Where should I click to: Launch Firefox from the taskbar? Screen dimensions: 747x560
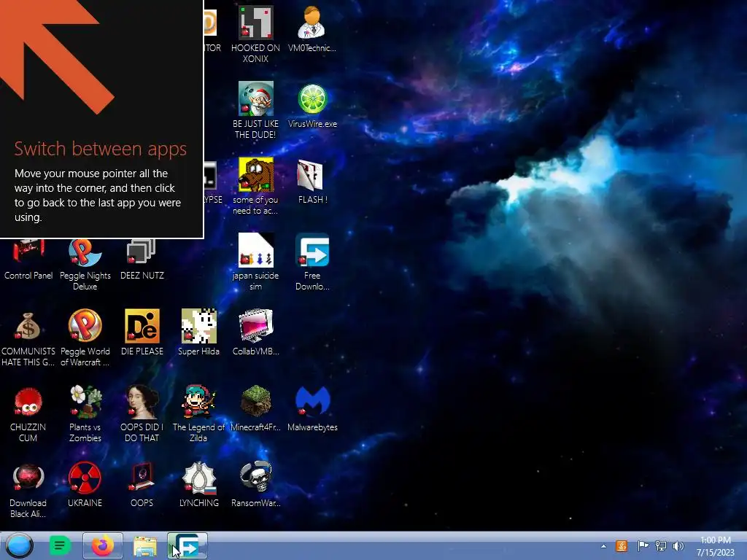[102, 545]
